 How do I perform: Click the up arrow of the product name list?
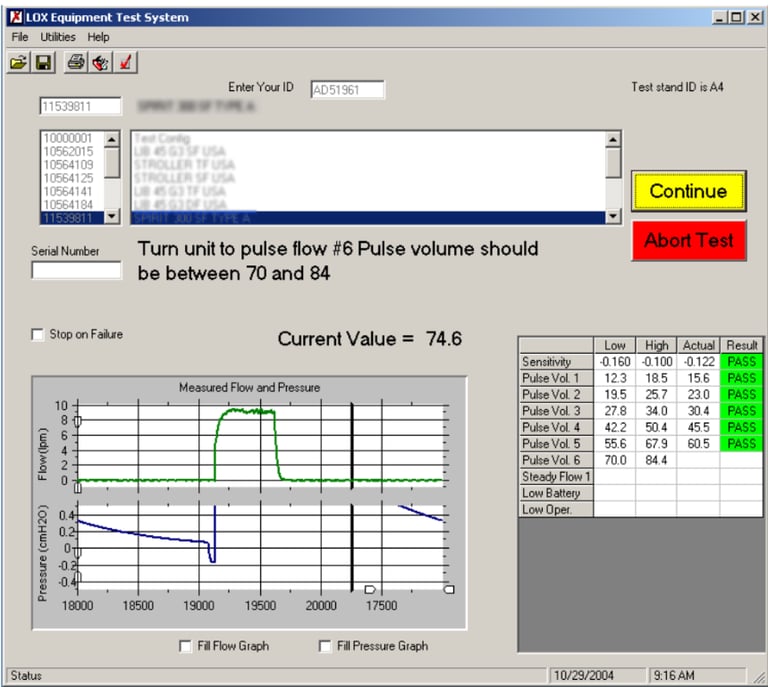[x=613, y=139]
